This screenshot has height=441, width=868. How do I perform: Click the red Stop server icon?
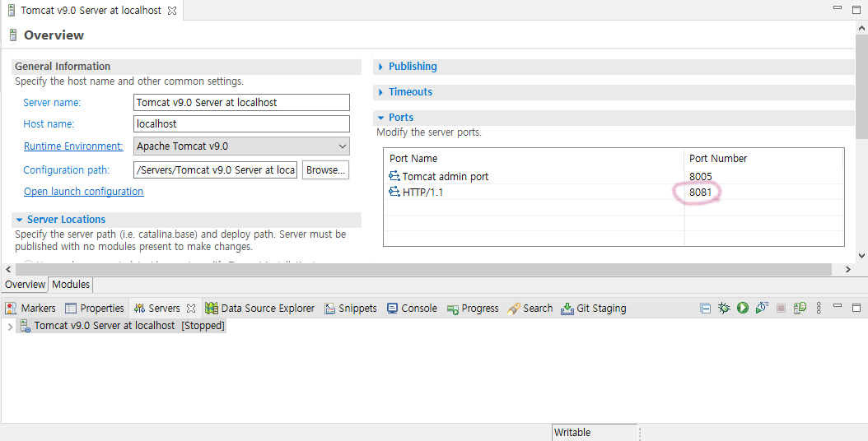coord(781,309)
